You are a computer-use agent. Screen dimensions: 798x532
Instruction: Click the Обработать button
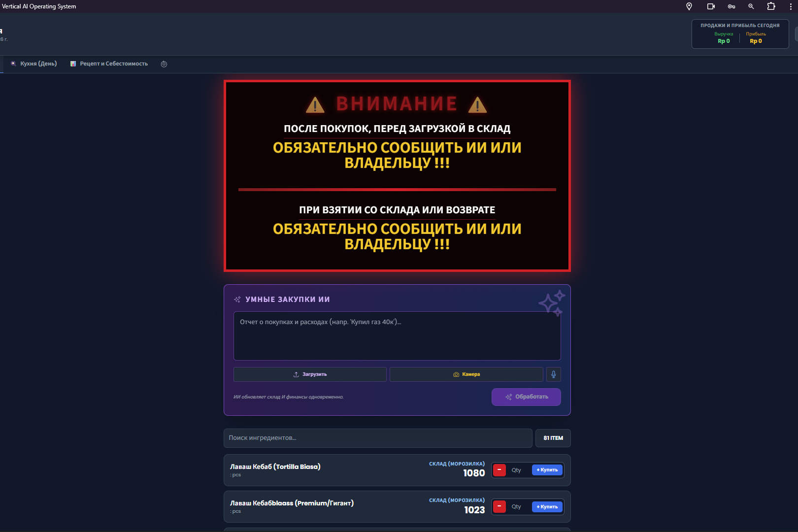pyautogui.click(x=526, y=397)
